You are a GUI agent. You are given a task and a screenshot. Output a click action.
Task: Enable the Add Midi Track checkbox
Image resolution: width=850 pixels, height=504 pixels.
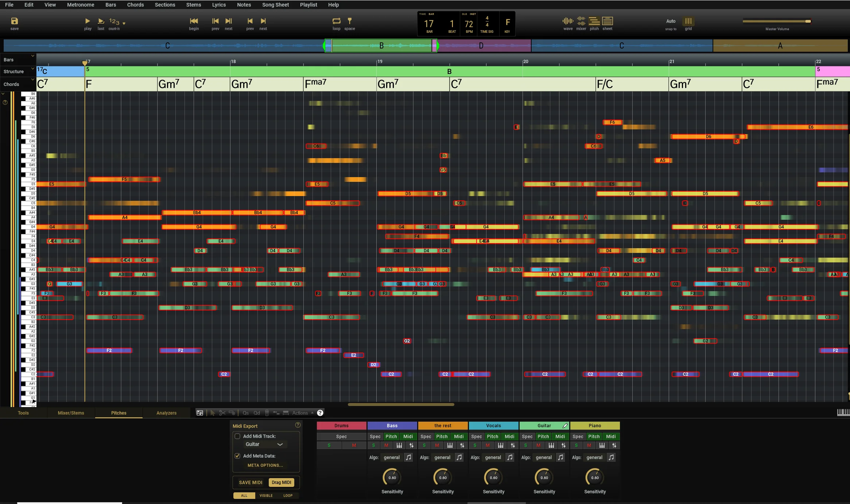click(x=237, y=436)
